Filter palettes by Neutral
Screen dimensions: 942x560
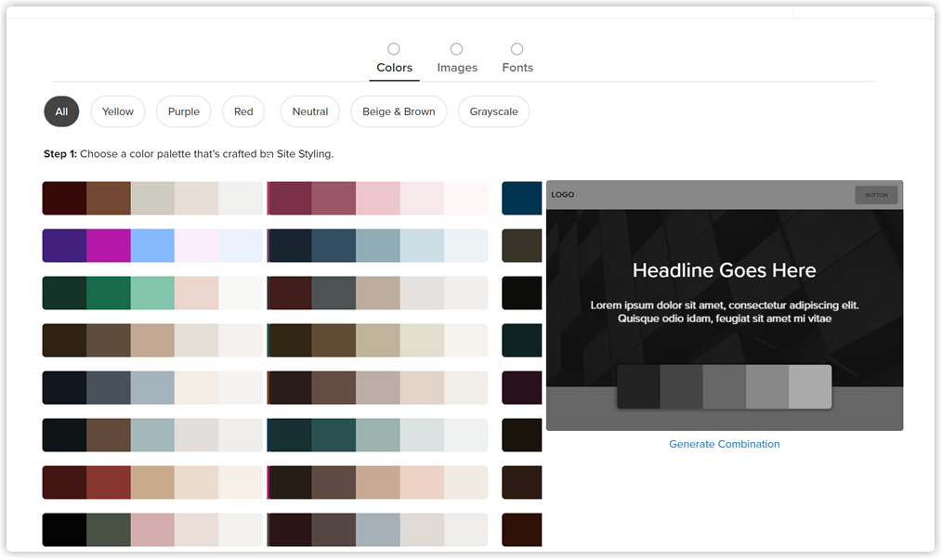310,111
